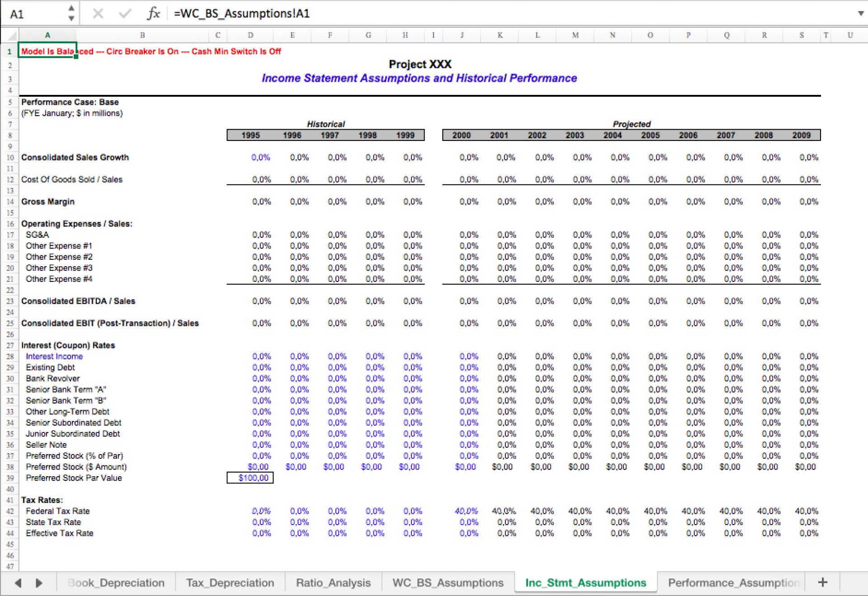The width and height of the screenshot is (868, 596).
Task: Click the 1995 year header cell
Action: coord(250,135)
